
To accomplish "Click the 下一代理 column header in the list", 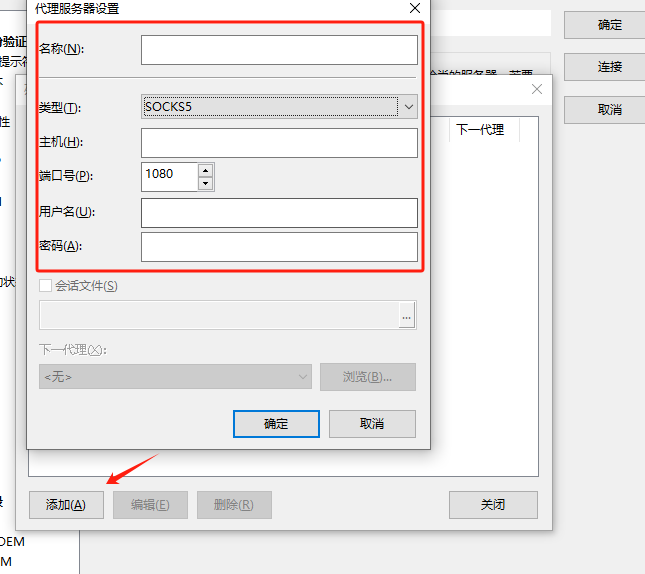I will [x=480, y=130].
